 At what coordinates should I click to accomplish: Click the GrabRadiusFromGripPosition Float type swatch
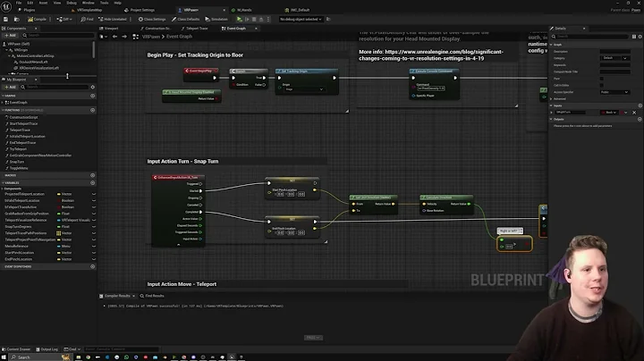coord(59,214)
